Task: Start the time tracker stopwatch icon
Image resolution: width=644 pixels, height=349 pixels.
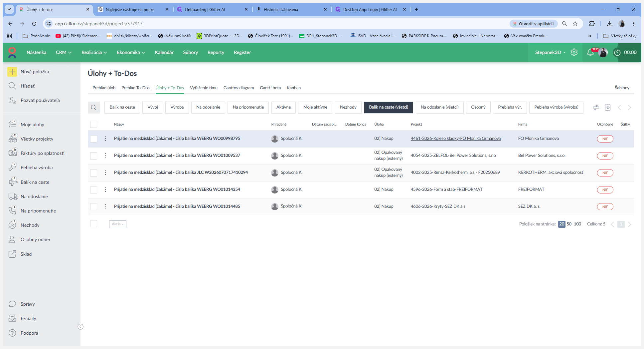Action: click(x=617, y=52)
